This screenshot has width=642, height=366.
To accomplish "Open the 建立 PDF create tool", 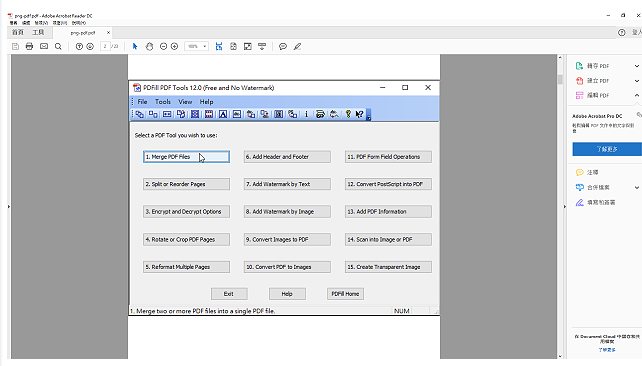I will (x=592, y=81).
